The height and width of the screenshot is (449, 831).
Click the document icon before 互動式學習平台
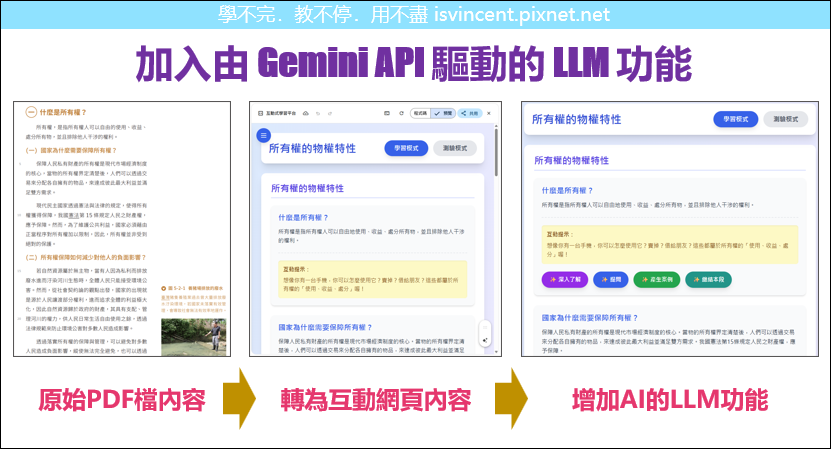[x=260, y=113]
